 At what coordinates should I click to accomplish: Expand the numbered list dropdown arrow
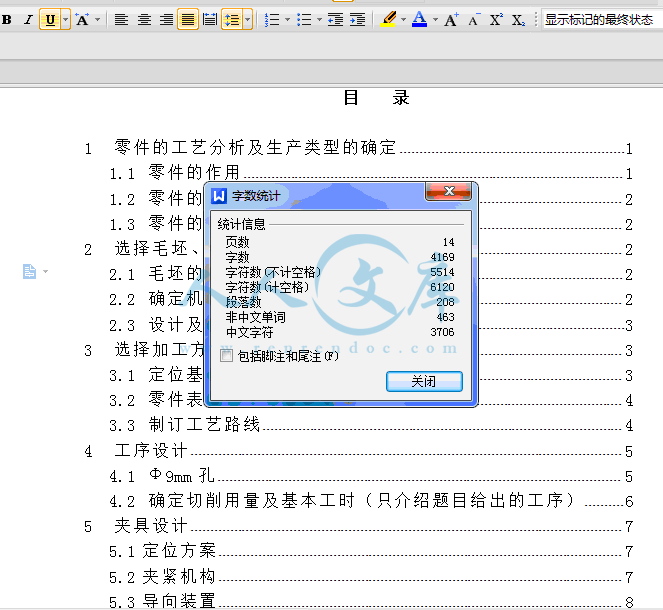click(x=288, y=19)
